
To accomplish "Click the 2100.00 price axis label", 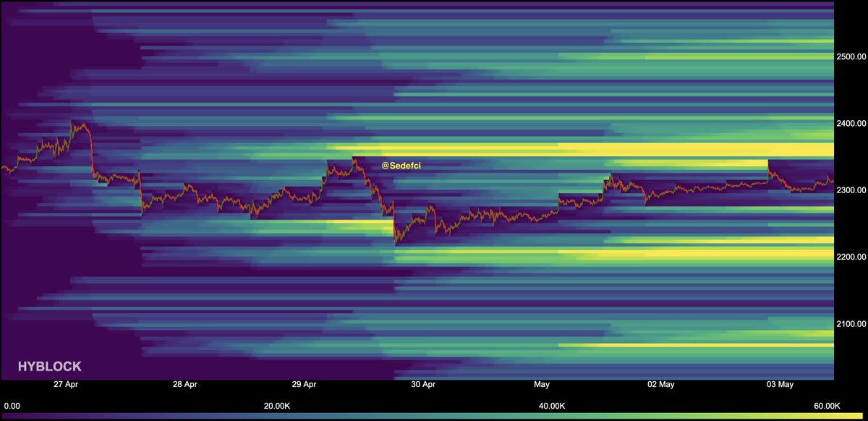I will pos(851,323).
